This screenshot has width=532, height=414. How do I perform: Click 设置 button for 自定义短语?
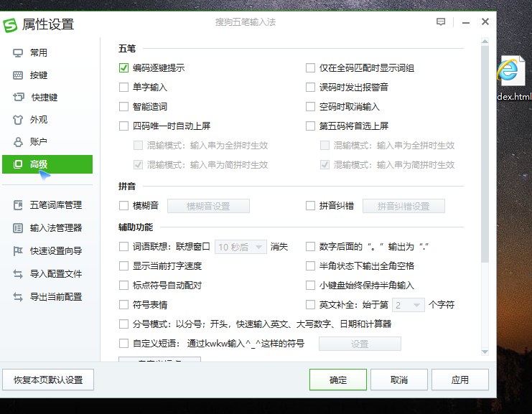click(360, 344)
